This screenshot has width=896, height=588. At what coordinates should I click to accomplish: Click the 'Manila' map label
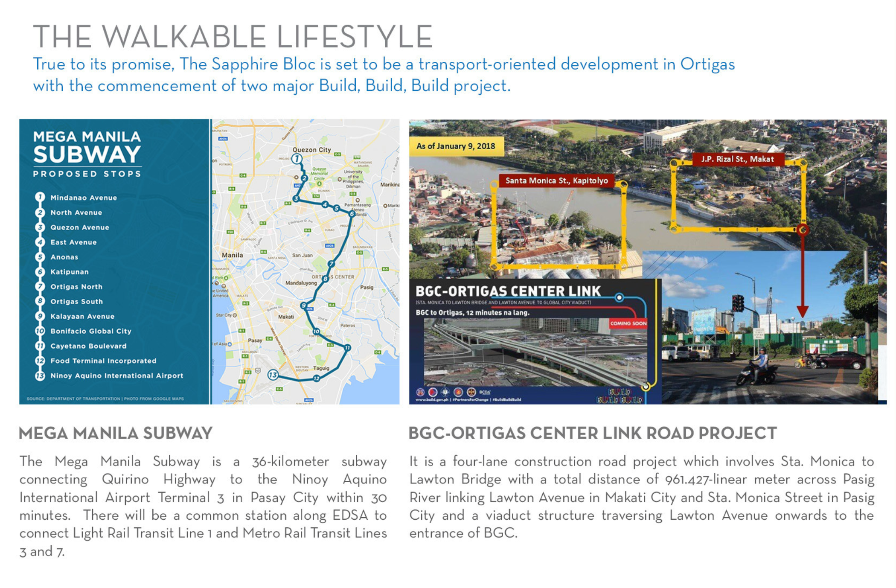[233, 255]
